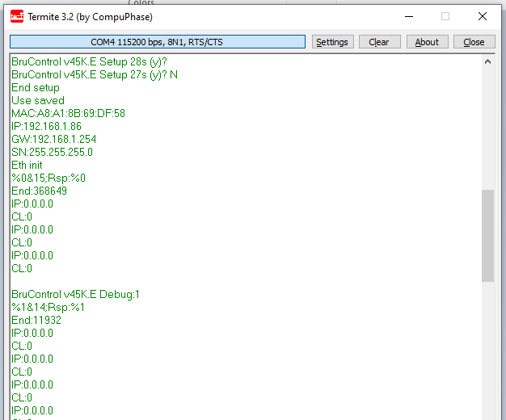The image size is (506, 420).
Task: Click the 'SN:255.255.255.0' line
Action: [x=52, y=152]
